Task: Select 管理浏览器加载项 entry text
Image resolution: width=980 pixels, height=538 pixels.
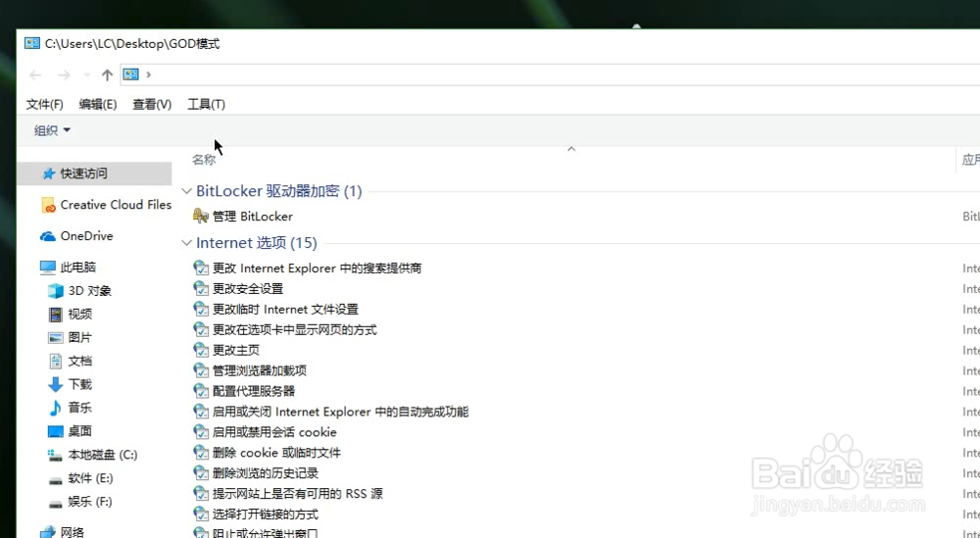Action: [x=260, y=370]
